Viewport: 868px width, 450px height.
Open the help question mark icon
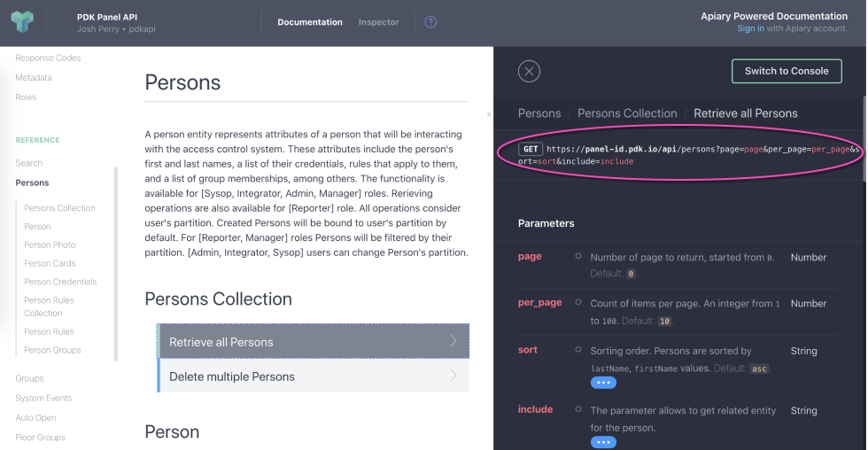pyautogui.click(x=430, y=22)
